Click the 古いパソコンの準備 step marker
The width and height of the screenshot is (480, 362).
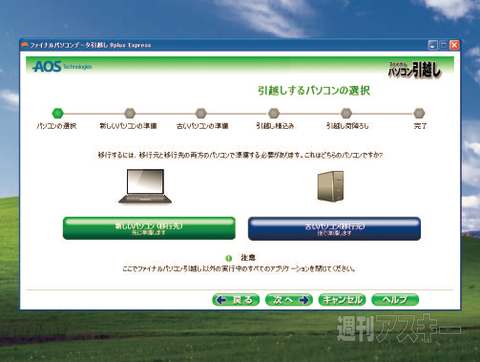tap(201, 113)
